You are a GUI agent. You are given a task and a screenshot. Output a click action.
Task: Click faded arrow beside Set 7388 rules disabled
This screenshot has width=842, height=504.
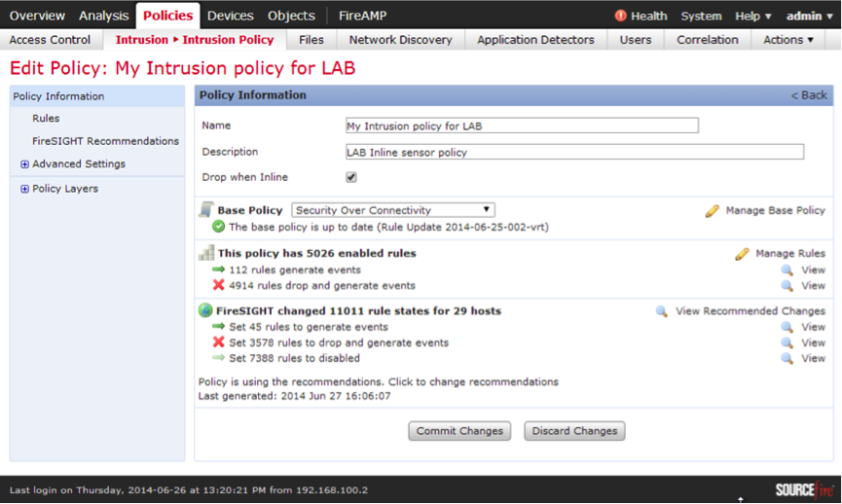tap(219, 357)
